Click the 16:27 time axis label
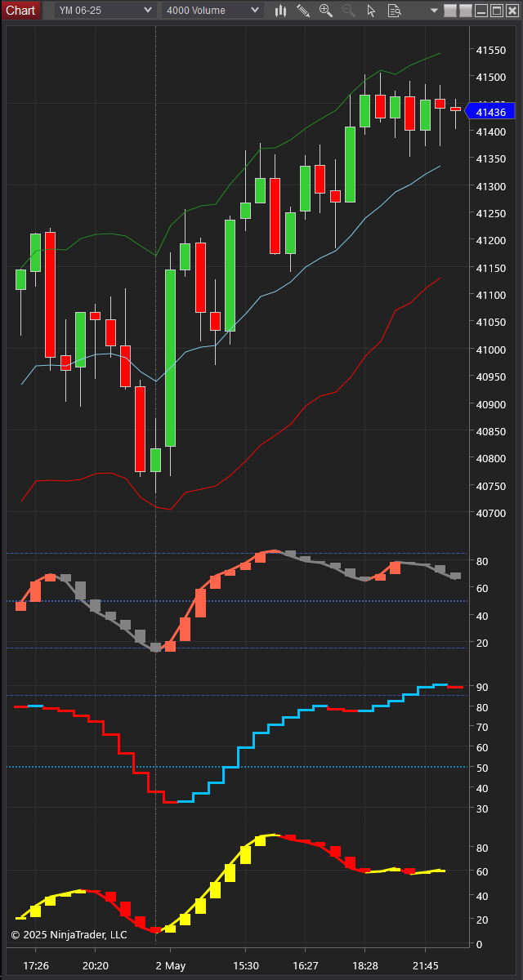 pyautogui.click(x=306, y=966)
